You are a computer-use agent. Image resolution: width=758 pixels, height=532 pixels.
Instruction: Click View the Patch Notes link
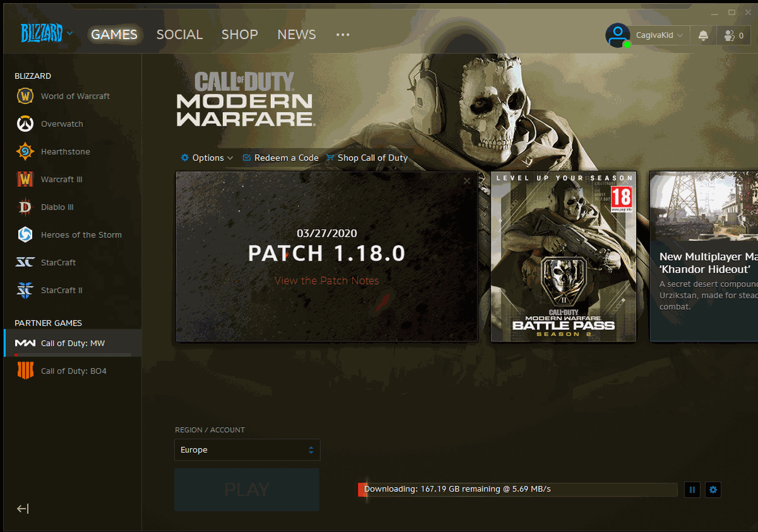pos(327,281)
